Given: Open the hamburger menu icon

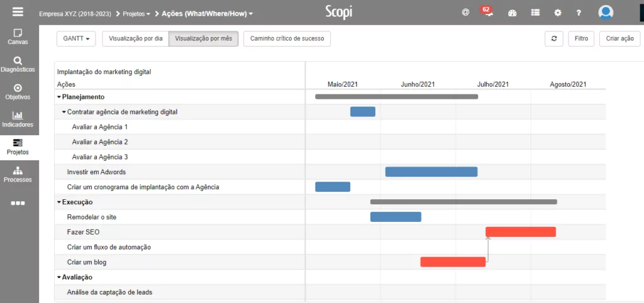Looking at the screenshot, I should 18,12.
